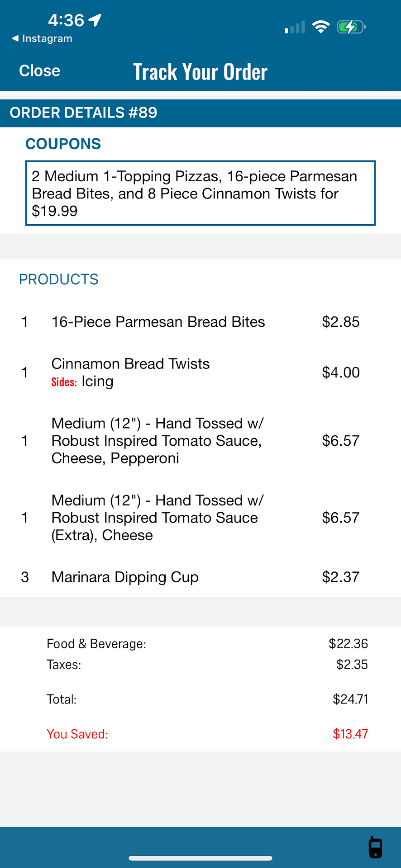The height and width of the screenshot is (868, 401).
Task: Tap the order Total $24.71 amount
Action: pyautogui.click(x=350, y=699)
